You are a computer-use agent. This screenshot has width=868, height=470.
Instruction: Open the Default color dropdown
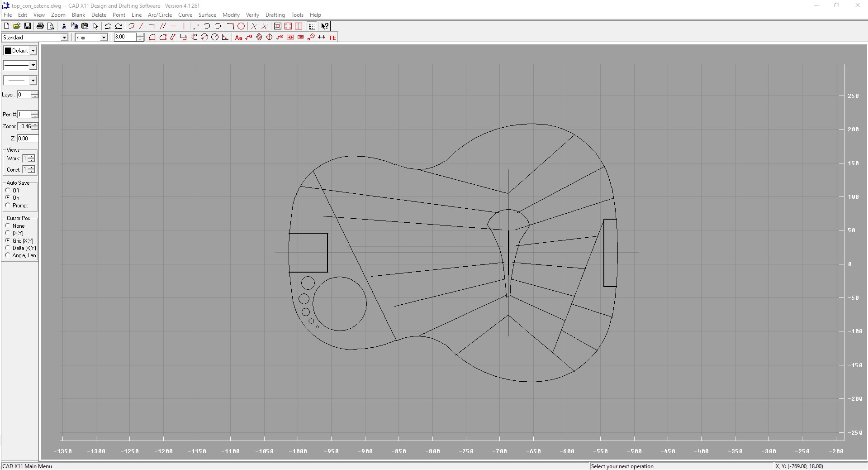[x=33, y=51]
